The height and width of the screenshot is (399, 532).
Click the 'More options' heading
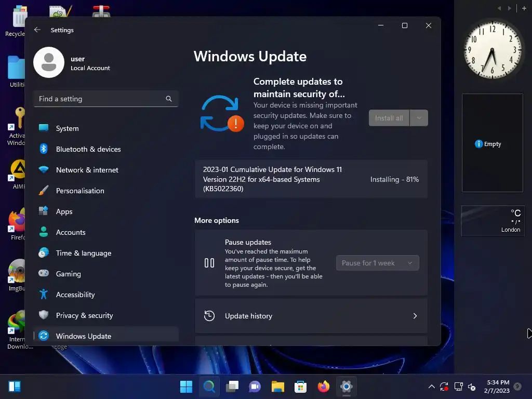point(217,220)
